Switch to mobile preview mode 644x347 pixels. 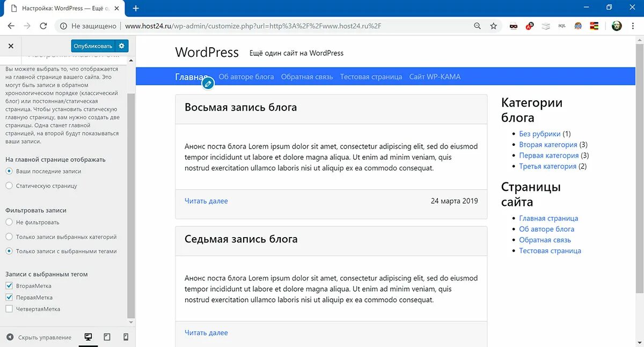126,337
